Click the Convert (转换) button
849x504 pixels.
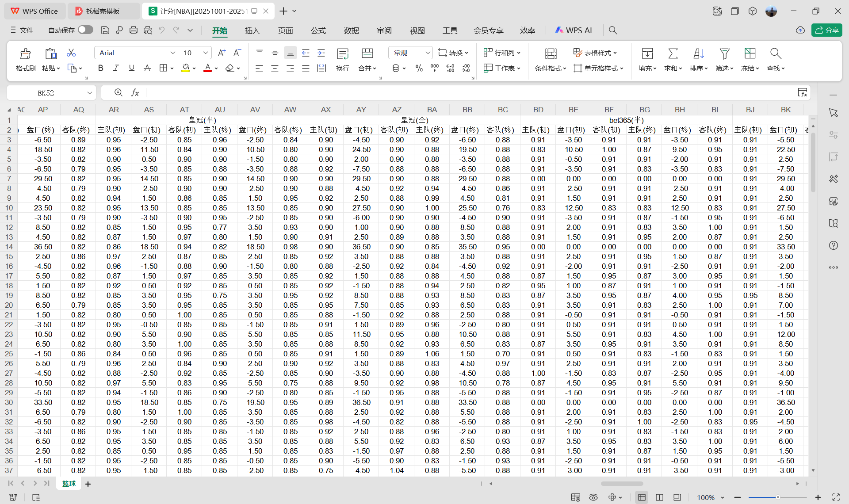point(453,53)
